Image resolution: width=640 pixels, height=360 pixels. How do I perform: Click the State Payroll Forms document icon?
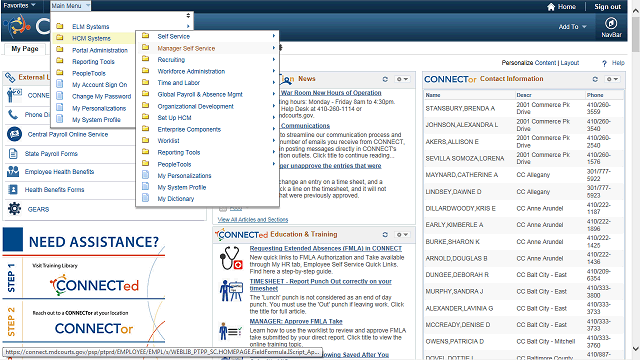coord(13,154)
